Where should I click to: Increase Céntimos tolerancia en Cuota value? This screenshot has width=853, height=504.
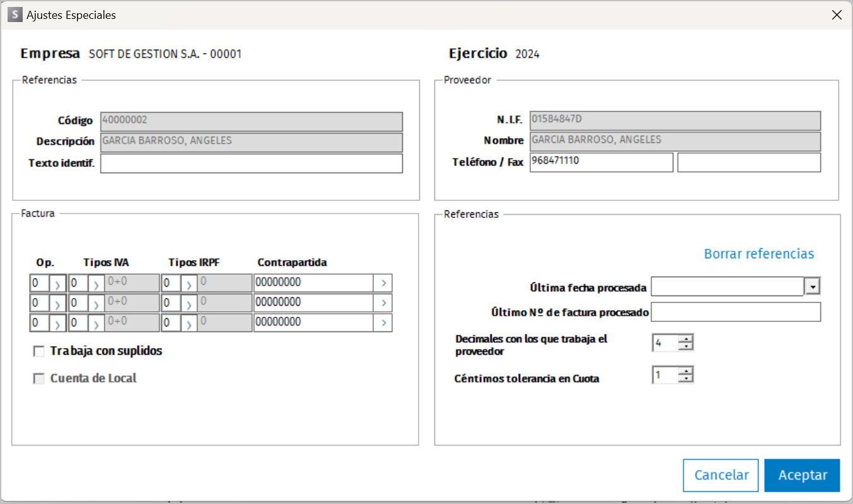[686, 371]
